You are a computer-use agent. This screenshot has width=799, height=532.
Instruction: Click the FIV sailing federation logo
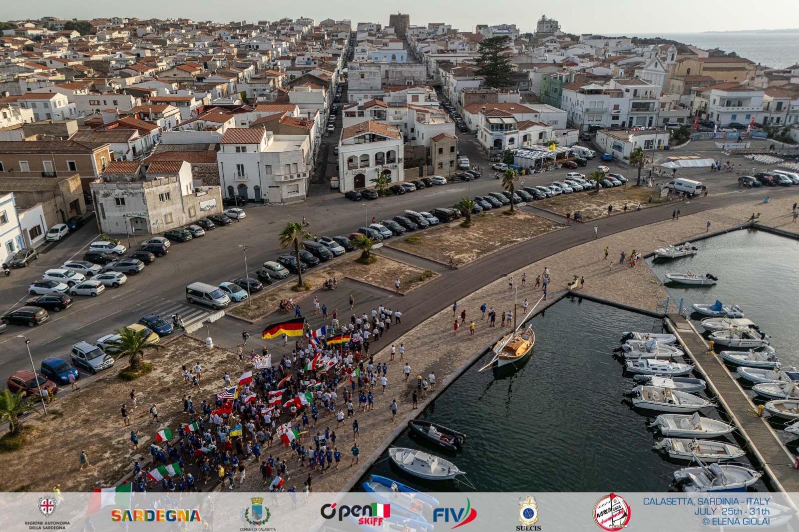point(454,514)
